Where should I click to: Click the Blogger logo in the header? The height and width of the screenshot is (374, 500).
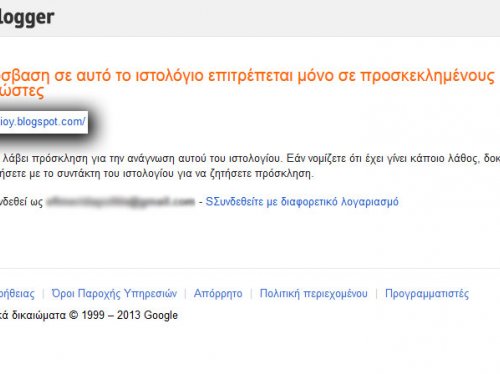27,17
